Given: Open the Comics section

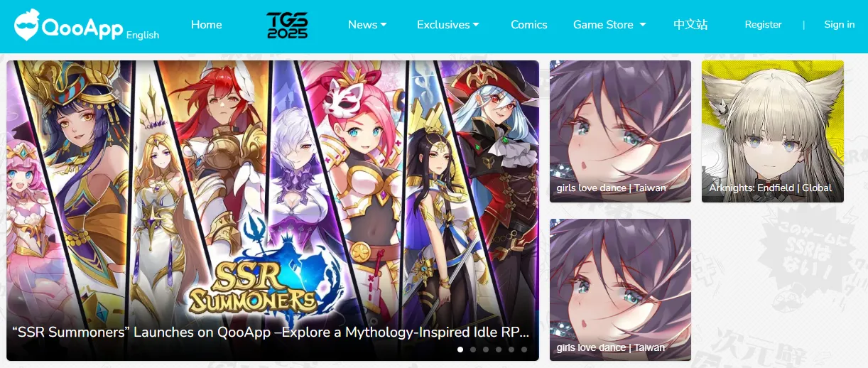Looking at the screenshot, I should (529, 25).
